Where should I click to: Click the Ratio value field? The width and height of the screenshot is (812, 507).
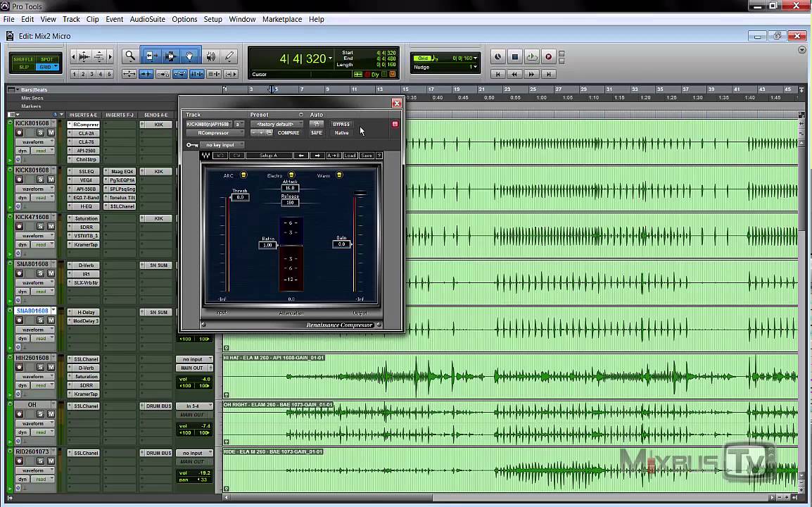point(267,244)
